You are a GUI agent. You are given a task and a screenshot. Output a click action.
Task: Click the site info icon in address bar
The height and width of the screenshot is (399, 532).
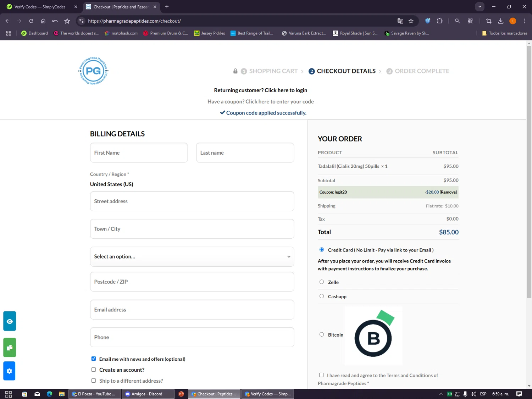coord(82,21)
